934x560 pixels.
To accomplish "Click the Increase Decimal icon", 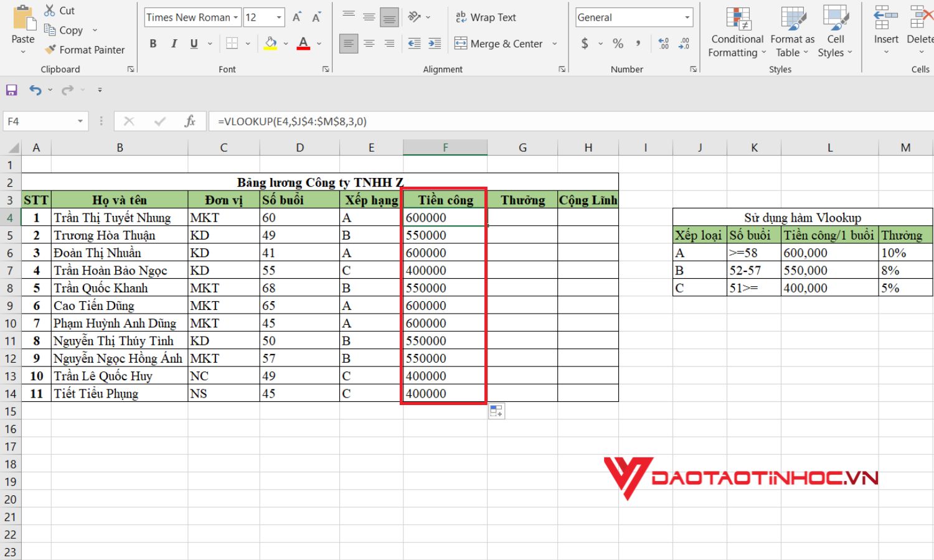I will click(663, 44).
